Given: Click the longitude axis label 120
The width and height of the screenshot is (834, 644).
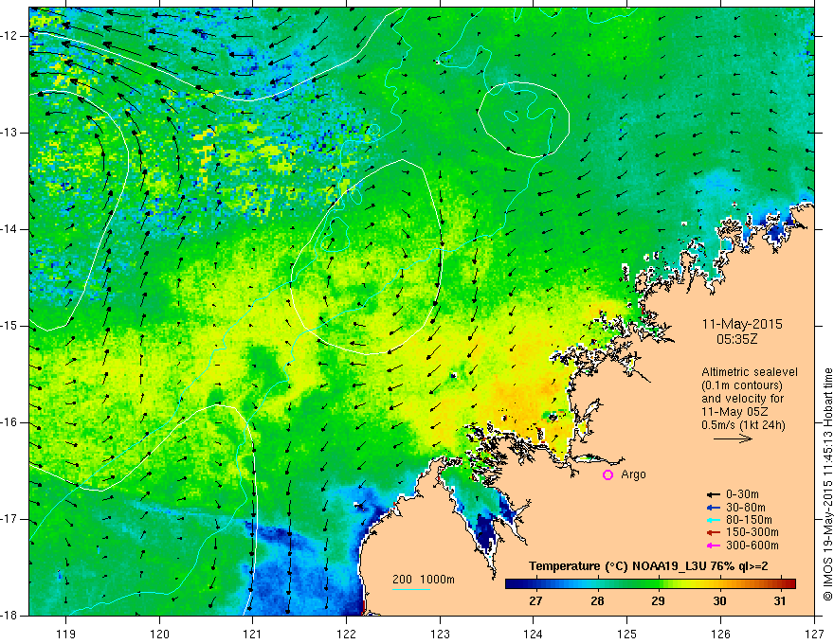Looking at the screenshot, I should [159, 634].
